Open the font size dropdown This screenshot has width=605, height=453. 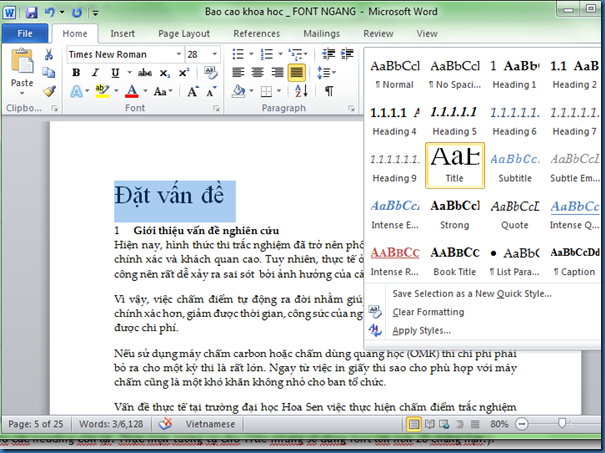214,54
